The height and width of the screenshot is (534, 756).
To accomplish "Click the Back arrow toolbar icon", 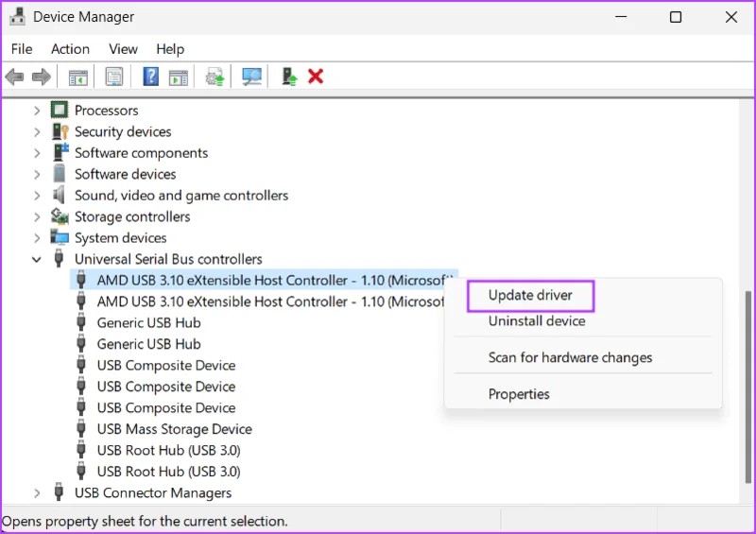I will [14, 77].
